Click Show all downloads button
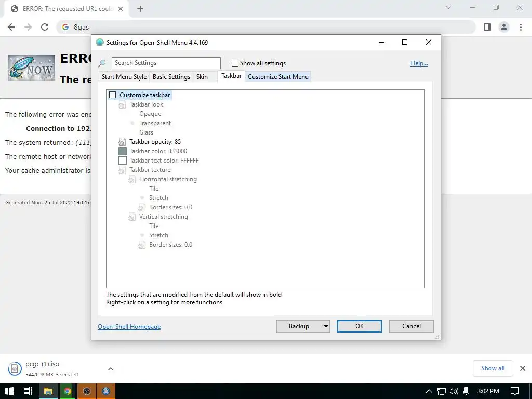This screenshot has height=399, width=532. (493, 368)
